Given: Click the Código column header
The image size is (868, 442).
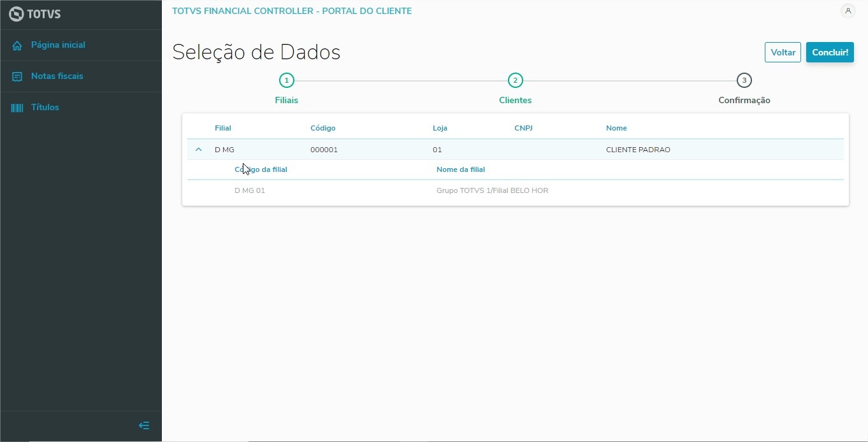Looking at the screenshot, I should (323, 128).
